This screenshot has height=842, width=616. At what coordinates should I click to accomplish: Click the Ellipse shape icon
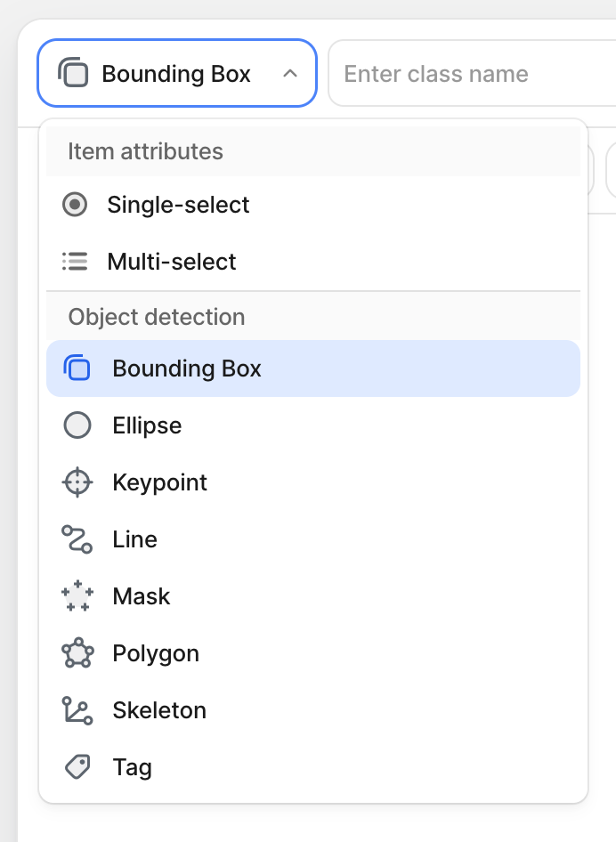click(x=77, y=425)
